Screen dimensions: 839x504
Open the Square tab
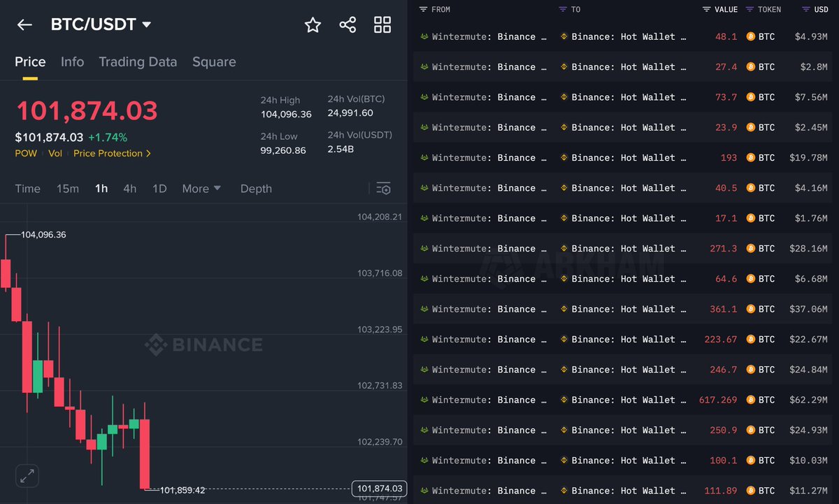pyautogui.click(x=214, y=62)
